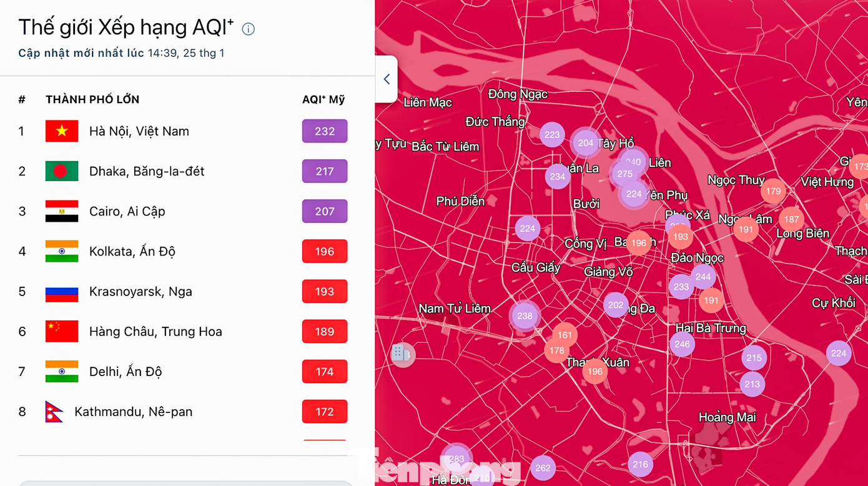This screenshot has width=868, height=486.
Task: Open Kolkata, Ấn Độ city link
Action: tap(132, 252)
